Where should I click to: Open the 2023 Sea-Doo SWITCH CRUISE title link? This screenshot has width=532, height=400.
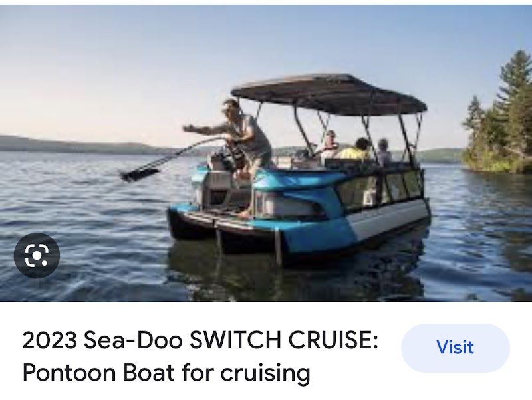[200, 356]
